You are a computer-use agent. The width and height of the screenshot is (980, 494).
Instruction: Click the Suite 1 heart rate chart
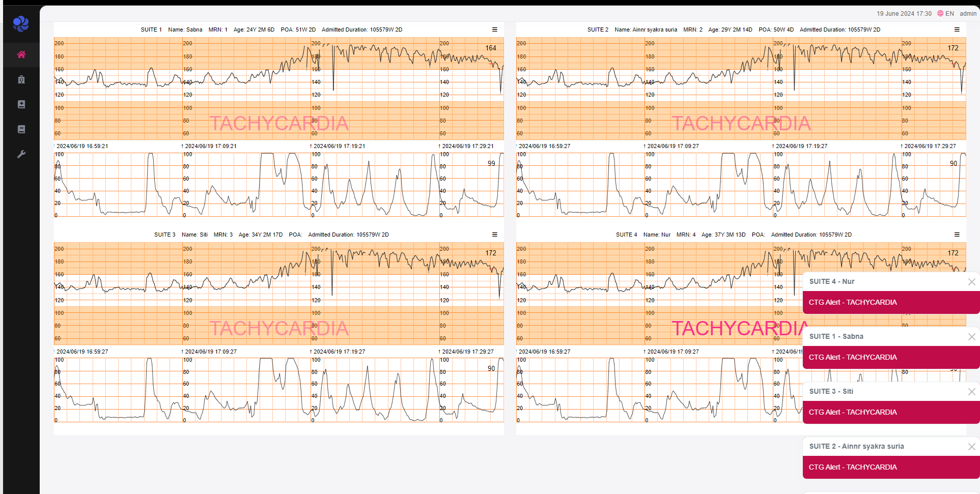[x=278, y=89]
